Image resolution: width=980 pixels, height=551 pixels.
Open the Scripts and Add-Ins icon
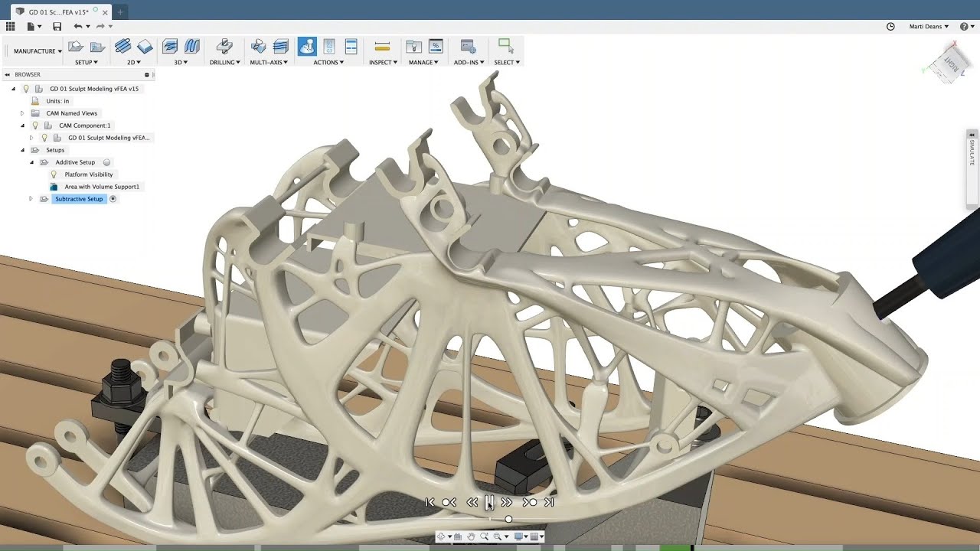tap(469, 47)
